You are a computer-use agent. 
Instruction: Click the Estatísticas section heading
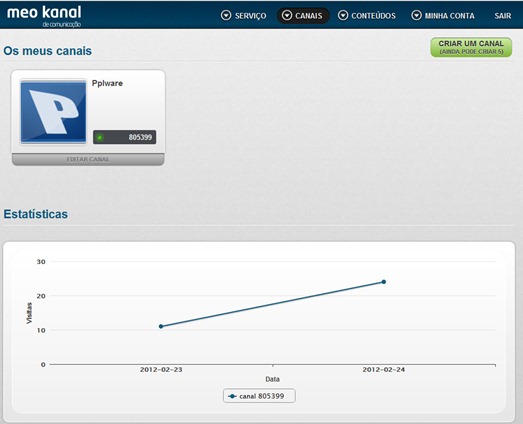pyautogui.click(x=36, y=214)
